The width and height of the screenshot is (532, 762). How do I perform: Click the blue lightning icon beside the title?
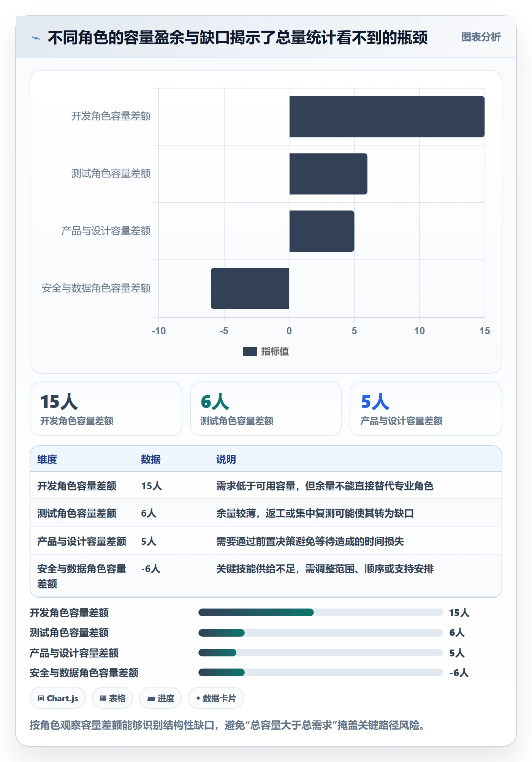click(x=36, y=38)
